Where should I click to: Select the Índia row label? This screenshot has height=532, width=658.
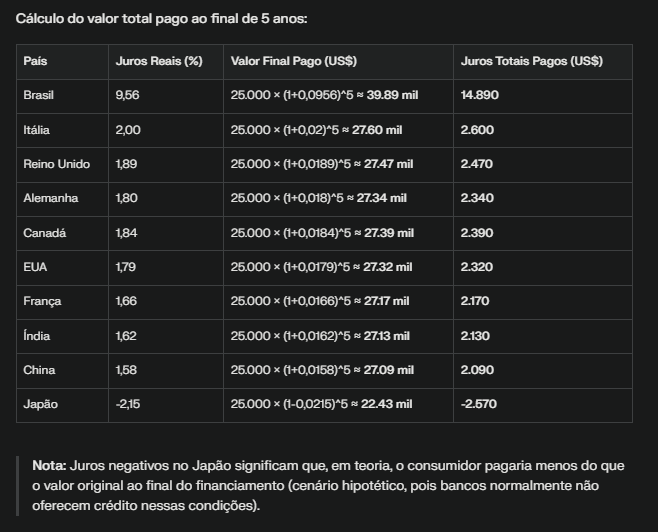coord(37,336)
